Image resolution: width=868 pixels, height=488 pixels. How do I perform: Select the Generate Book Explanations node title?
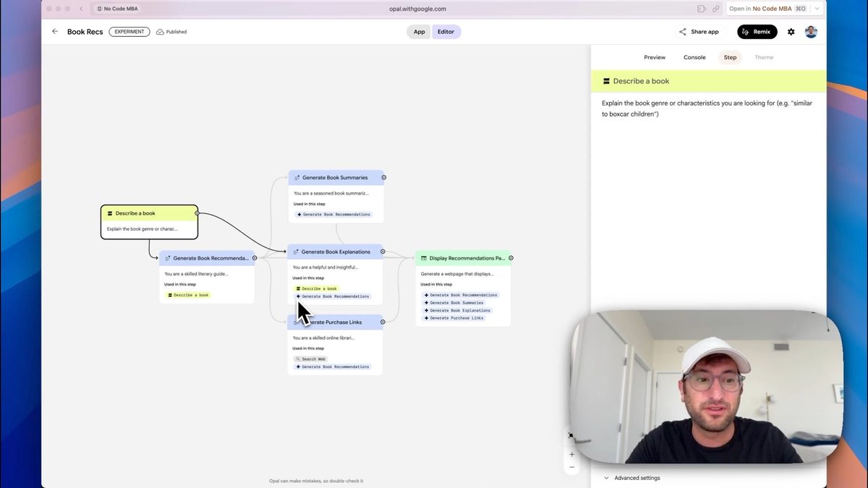336,252
